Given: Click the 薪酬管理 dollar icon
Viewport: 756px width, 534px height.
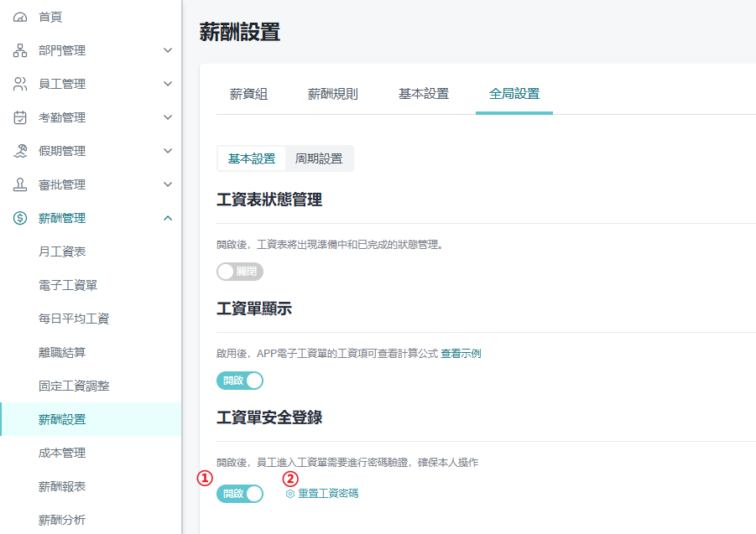Looking at the screenshot, I should 20,218.
